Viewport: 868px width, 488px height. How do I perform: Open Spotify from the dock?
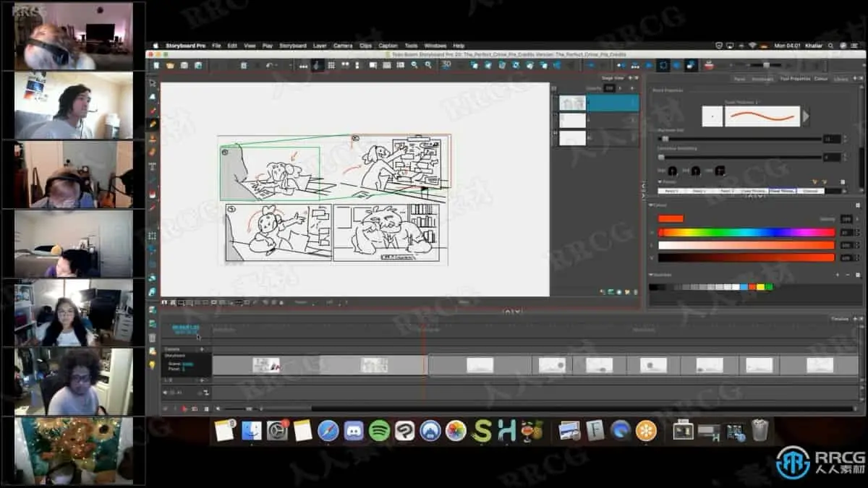point(379,431)
